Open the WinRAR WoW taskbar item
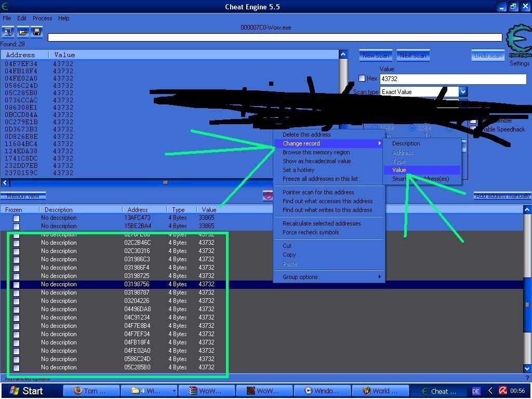The width and height of the screenshot is (532, 399). 207,391
